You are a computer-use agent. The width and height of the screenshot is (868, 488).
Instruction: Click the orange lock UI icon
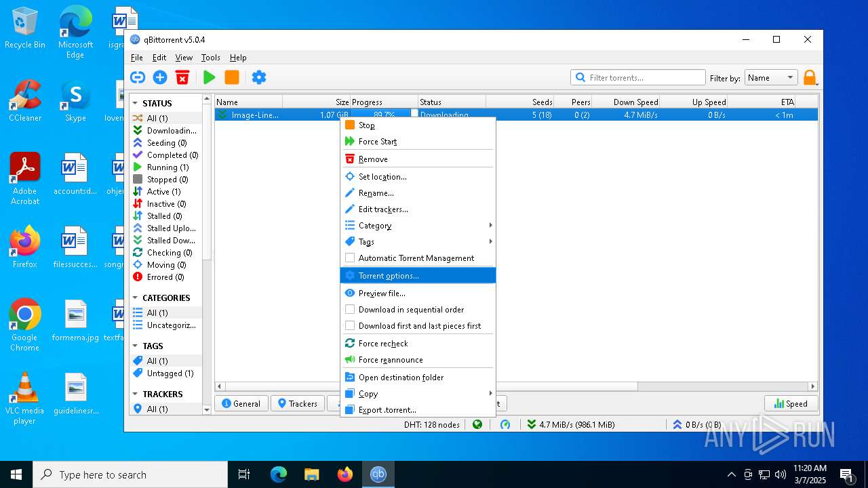810,77
